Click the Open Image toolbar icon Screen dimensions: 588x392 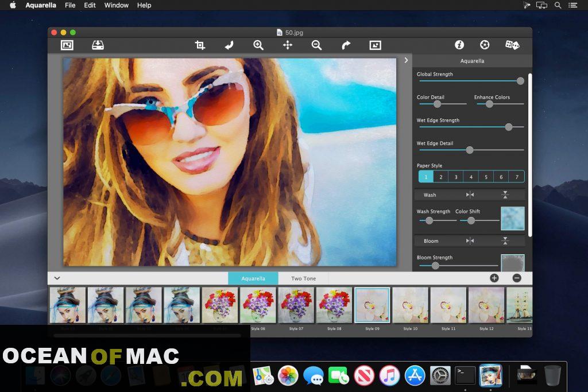point(67,45)
